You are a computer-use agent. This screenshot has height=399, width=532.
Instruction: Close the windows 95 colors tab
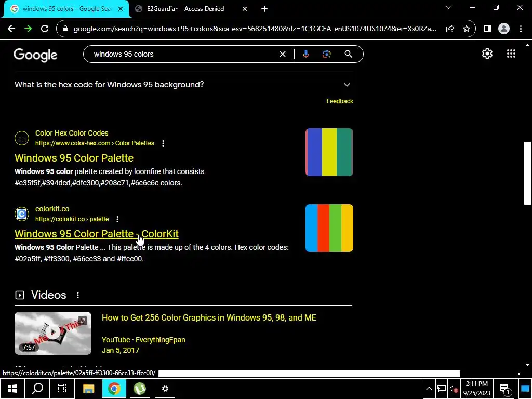point(121,9)
